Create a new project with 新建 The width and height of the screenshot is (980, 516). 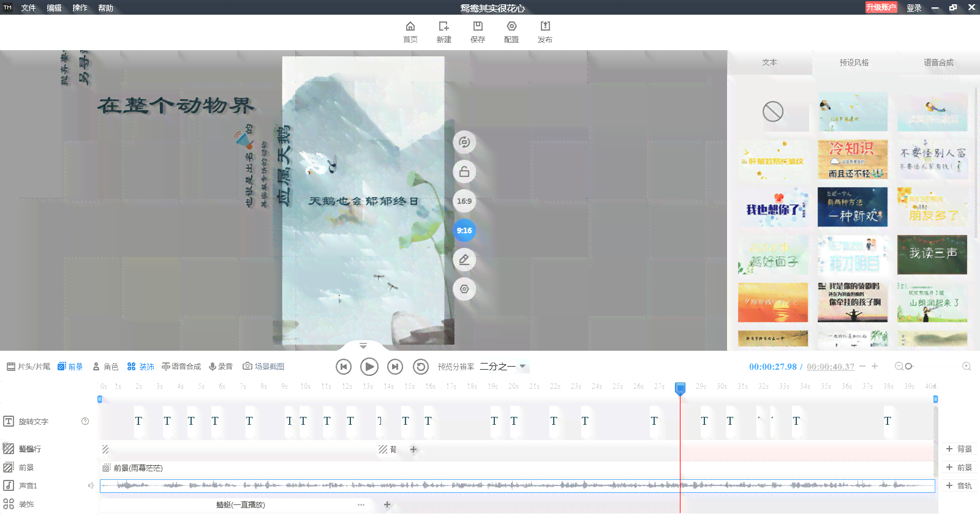444,32
